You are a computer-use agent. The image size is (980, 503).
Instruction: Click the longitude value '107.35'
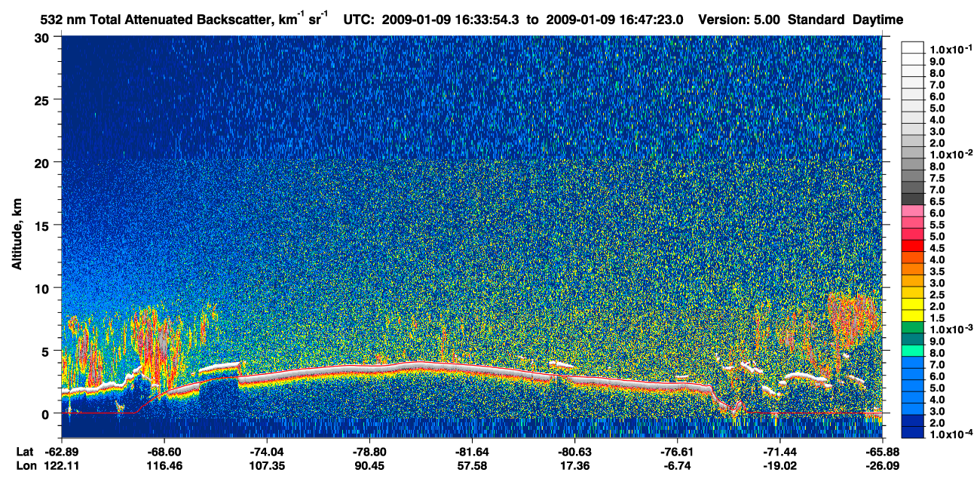tap(266, 465)
